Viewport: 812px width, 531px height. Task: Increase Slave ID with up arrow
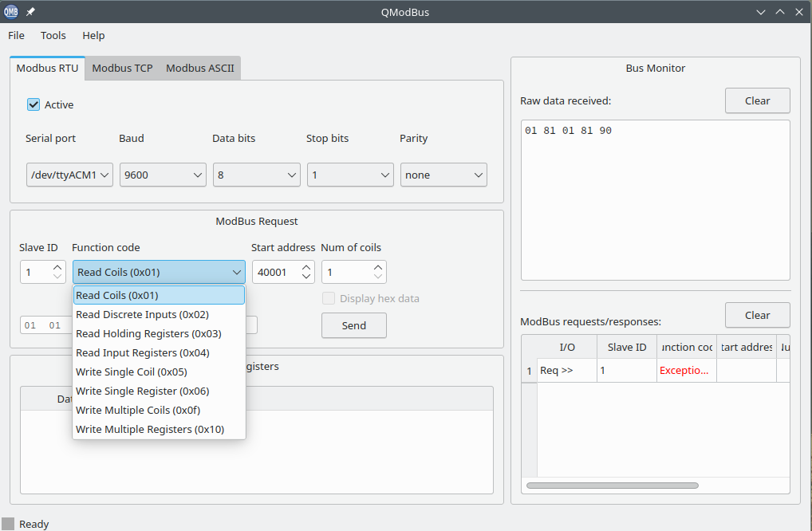click(57, 267)
